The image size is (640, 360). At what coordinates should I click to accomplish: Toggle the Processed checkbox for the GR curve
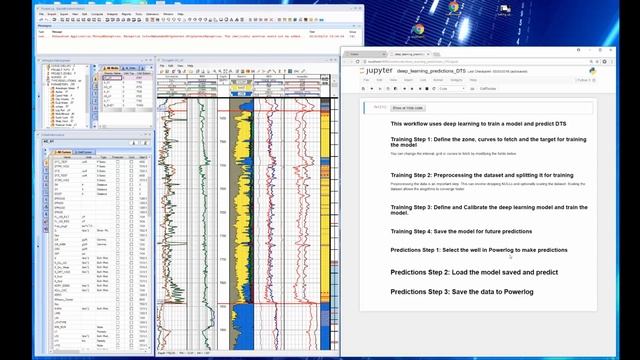tap(117, 240)
